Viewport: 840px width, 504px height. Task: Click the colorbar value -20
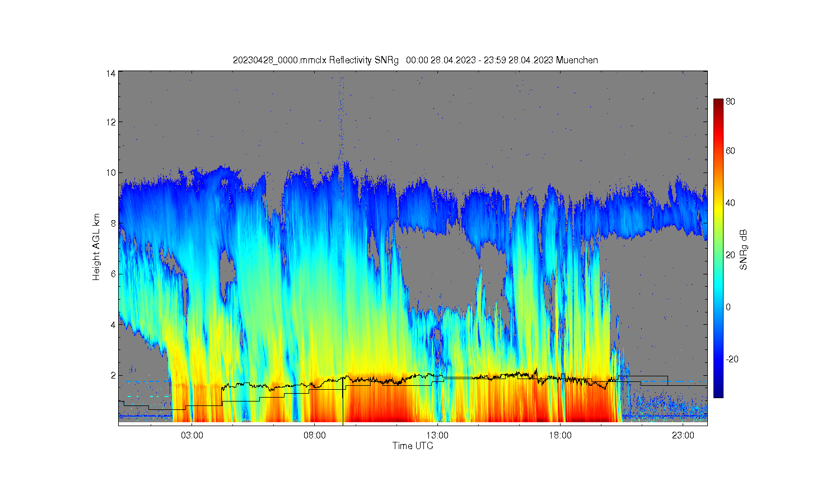732,359
